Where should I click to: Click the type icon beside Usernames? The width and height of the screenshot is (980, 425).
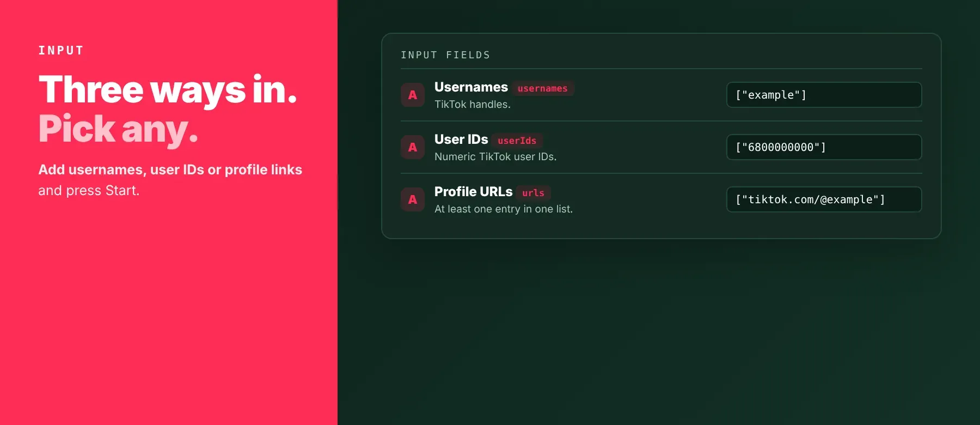tap(413, 95)
